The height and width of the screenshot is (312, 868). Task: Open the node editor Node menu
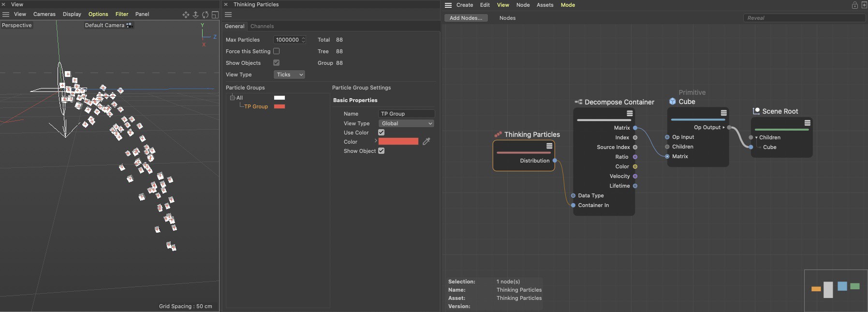click(x=523, y=5)
